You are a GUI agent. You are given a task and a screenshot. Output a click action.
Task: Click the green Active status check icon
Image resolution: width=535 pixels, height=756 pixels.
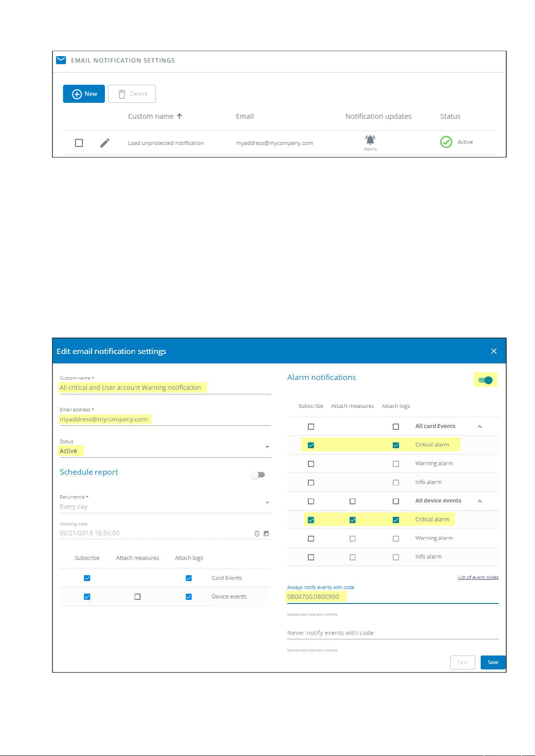(446, 142)
